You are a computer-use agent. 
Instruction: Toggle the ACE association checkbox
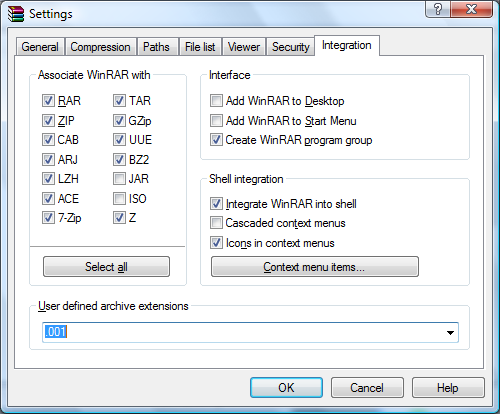click(x=48, y=199)
